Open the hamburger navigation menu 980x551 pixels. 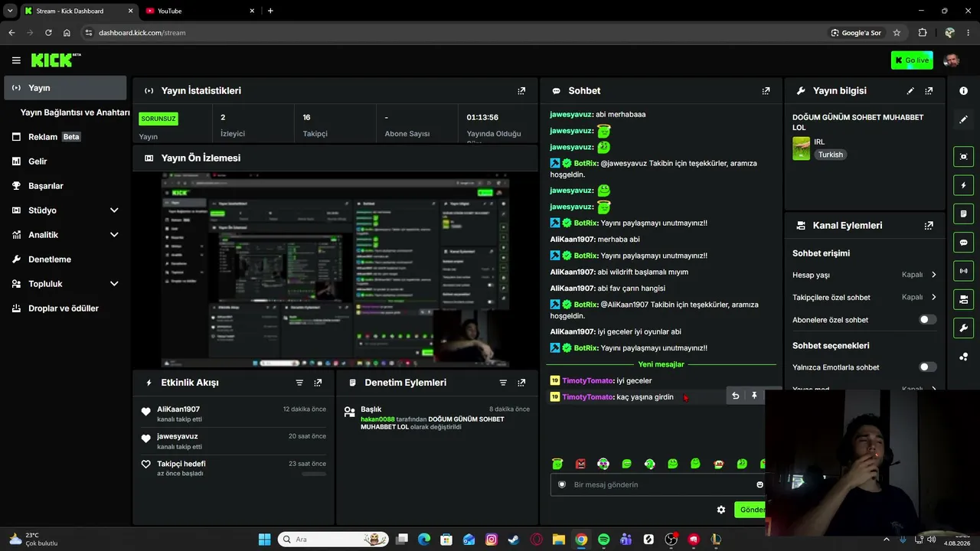(16, 60)
